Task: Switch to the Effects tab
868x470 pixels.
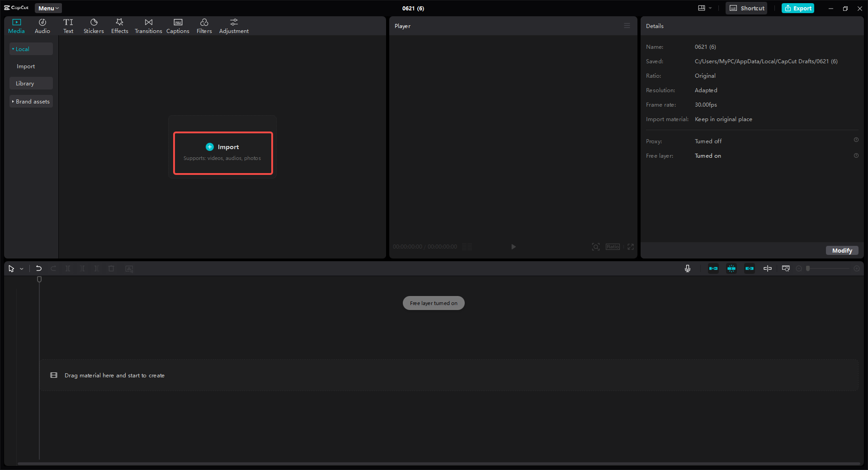Action: tap(120, 26)
